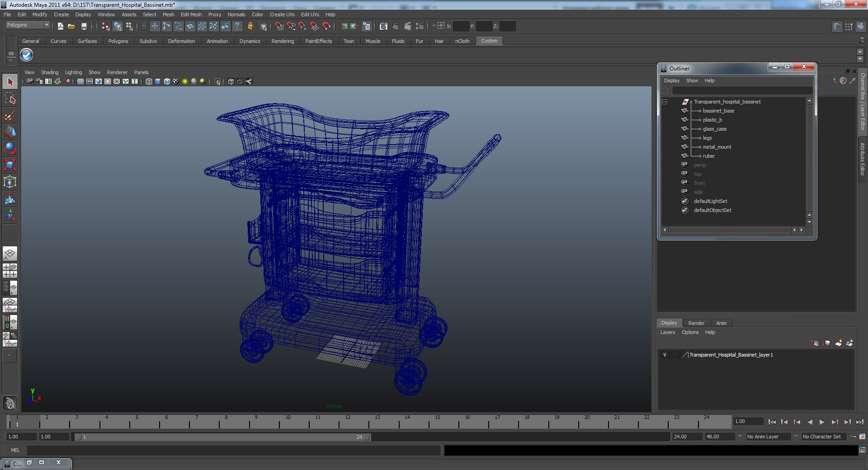
Task: Activate the Rotate tool sphere icon
Action: click(x=10, y=148)
